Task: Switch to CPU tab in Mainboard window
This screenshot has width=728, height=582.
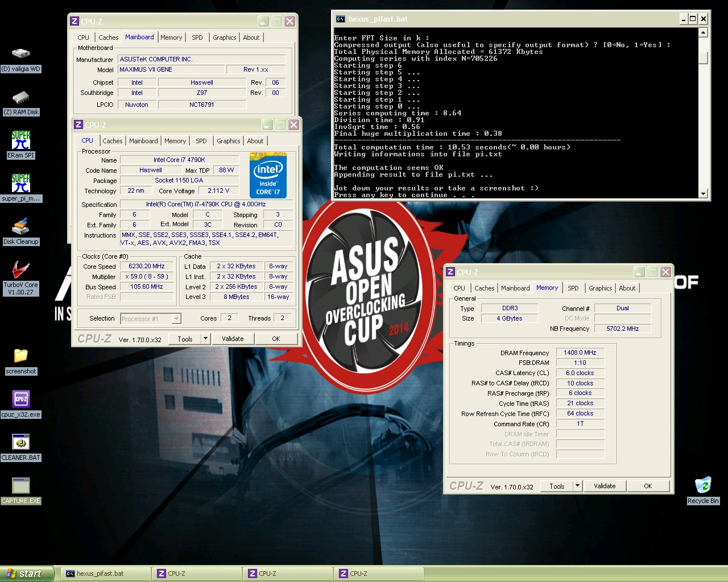Action: pyautogui.click(x=84, y=38)
